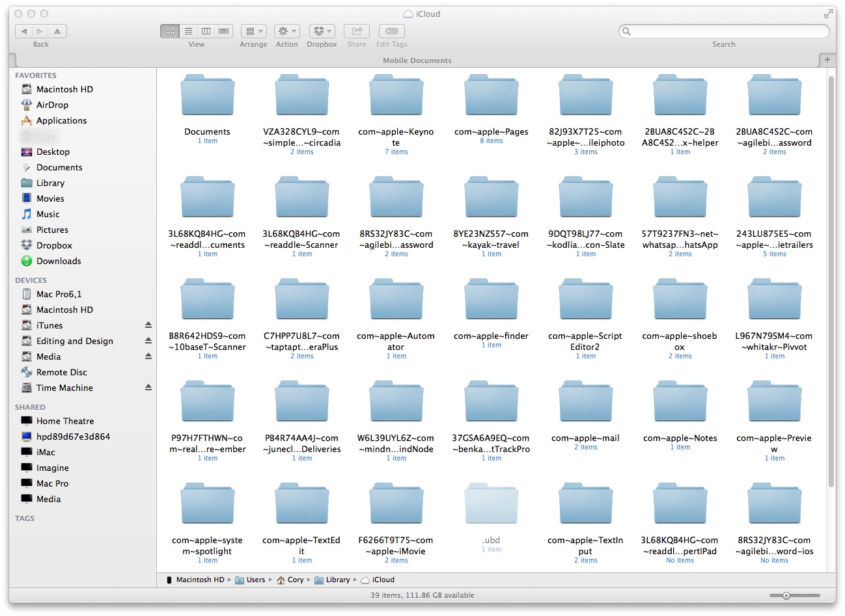Select the Documents folder in iCloud
845x616 pixels.
pyautogui.click(x=207, y=96)
